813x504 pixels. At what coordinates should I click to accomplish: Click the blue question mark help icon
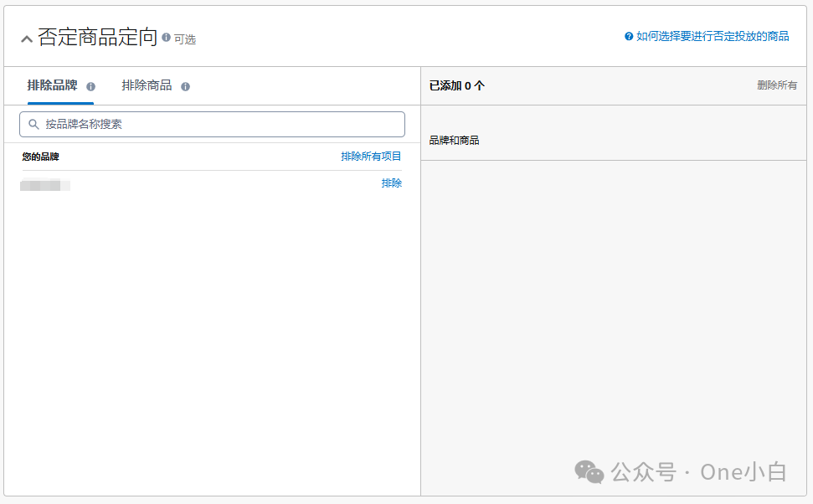629,37
